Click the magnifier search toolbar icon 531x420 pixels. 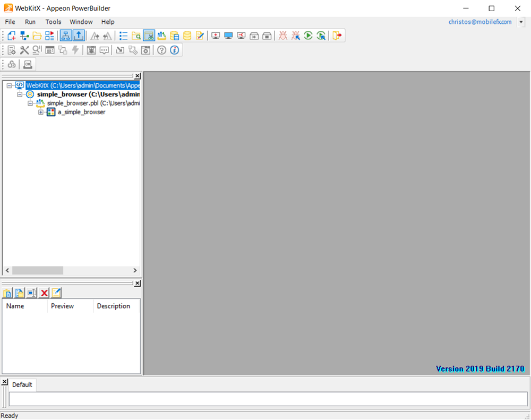[x=37, y=50]
